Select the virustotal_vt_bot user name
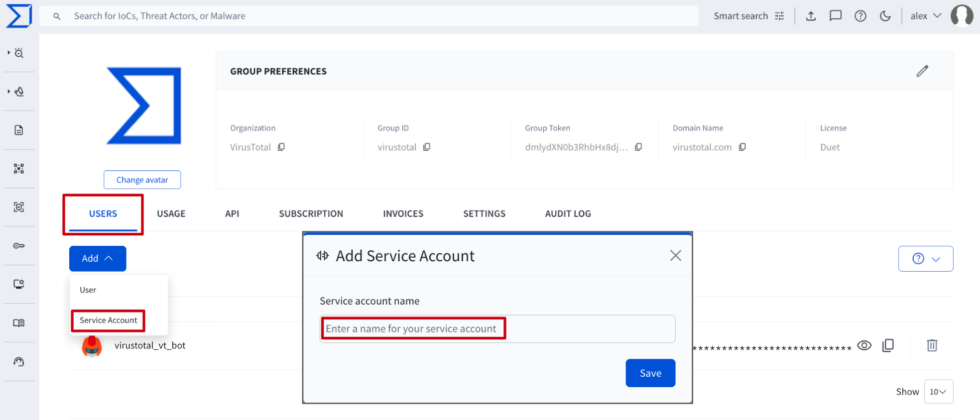980x420 pixels. pos(150,345)
